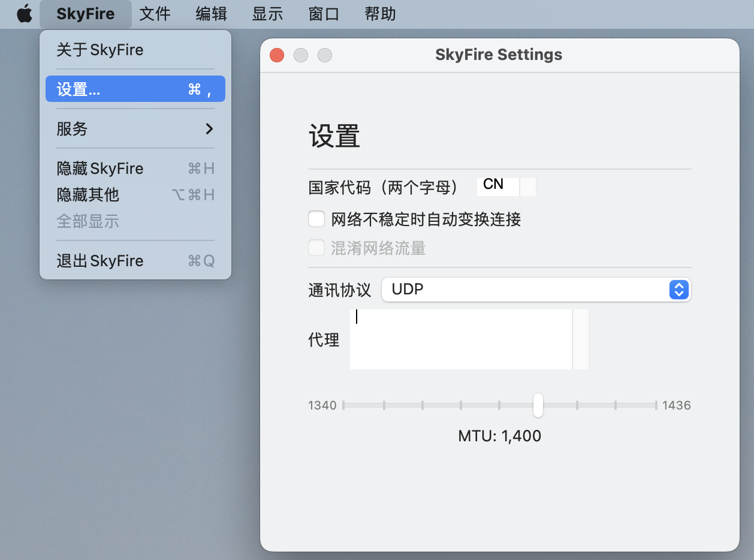
Task: Click the 通讯协议 label
Action: 340,290
